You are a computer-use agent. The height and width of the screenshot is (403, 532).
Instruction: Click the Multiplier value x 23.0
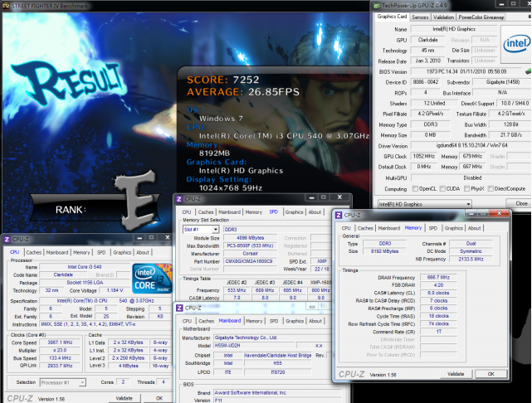click(60, 350)
